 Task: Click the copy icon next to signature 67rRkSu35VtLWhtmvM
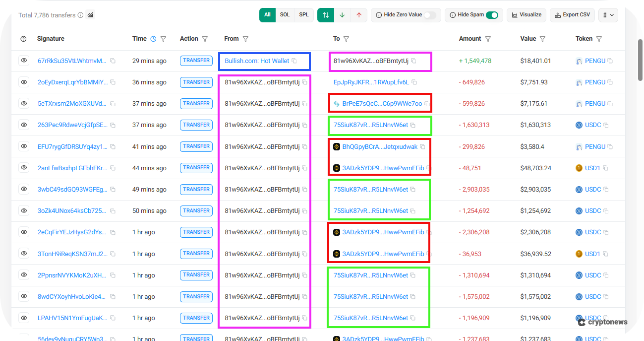[113, 61]
